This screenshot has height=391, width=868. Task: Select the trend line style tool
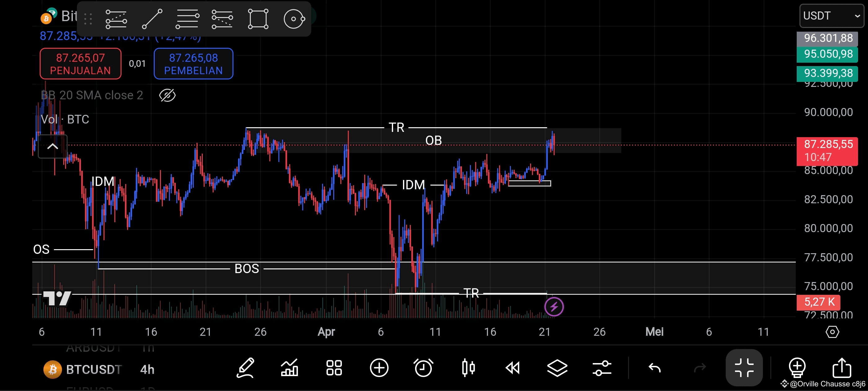[116, 19]
